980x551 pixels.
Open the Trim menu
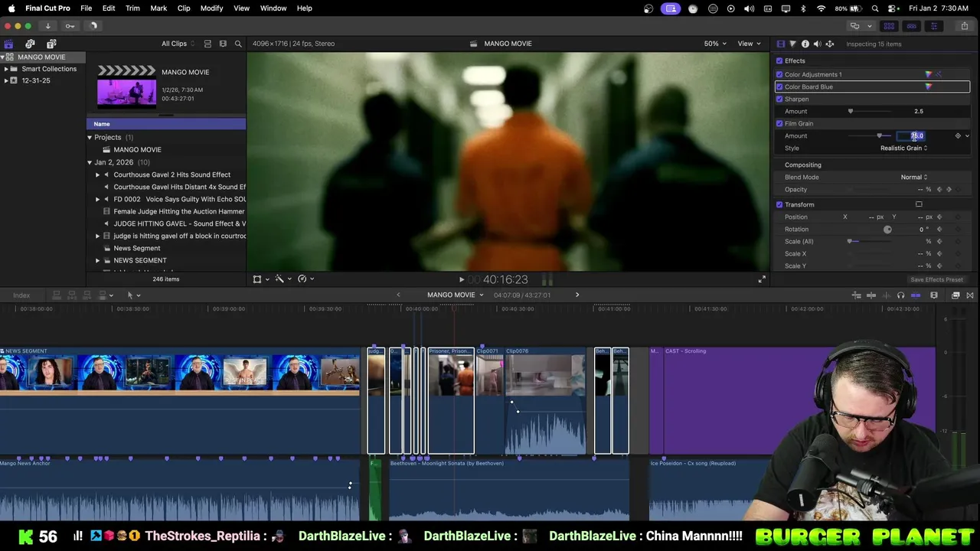pos(132,8)
